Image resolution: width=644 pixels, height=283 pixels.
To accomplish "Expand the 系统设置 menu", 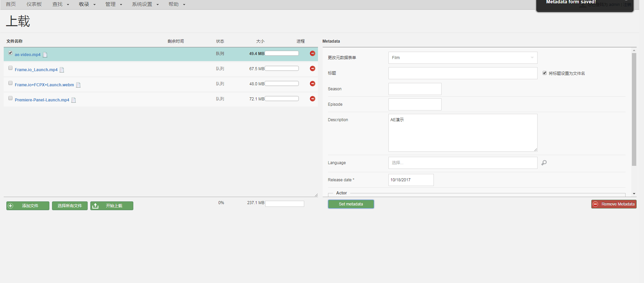I will tap(145, 4).
